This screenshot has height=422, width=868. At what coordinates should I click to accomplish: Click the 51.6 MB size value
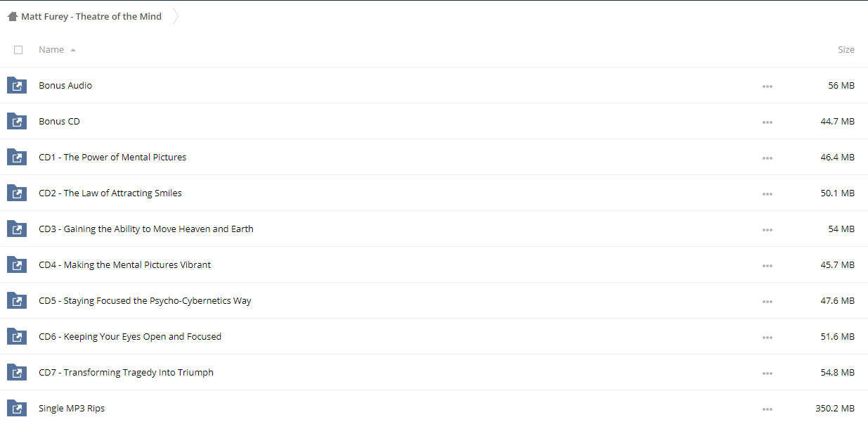coord(838,336)
